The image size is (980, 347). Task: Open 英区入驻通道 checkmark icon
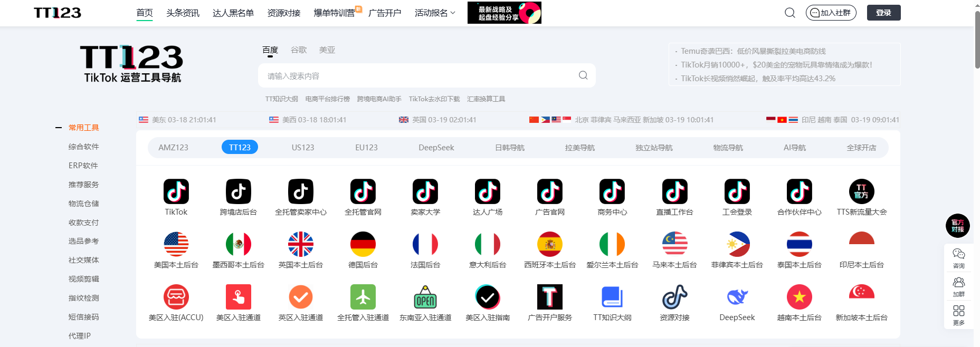pyautogui.click(x=301, y=297)
